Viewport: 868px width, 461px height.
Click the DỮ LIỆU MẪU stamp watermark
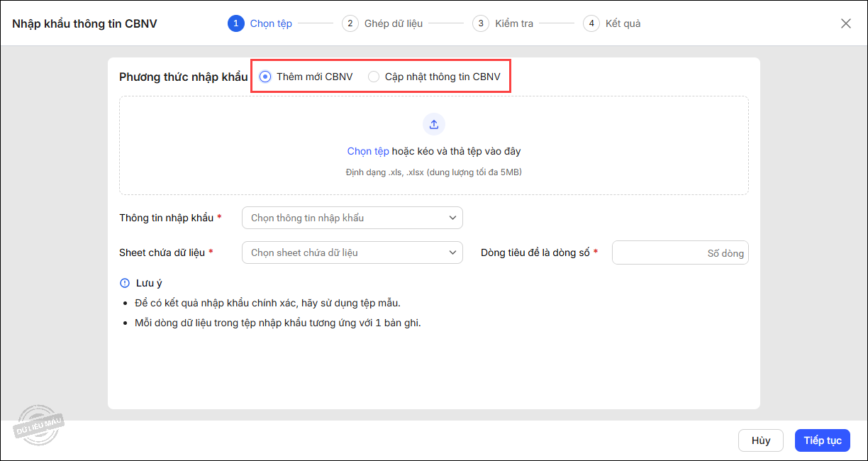[x=40, y=424]
